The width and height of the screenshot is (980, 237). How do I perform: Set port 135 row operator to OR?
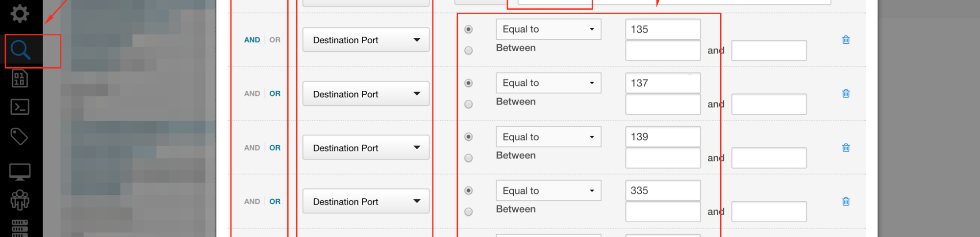coord(275,40)
